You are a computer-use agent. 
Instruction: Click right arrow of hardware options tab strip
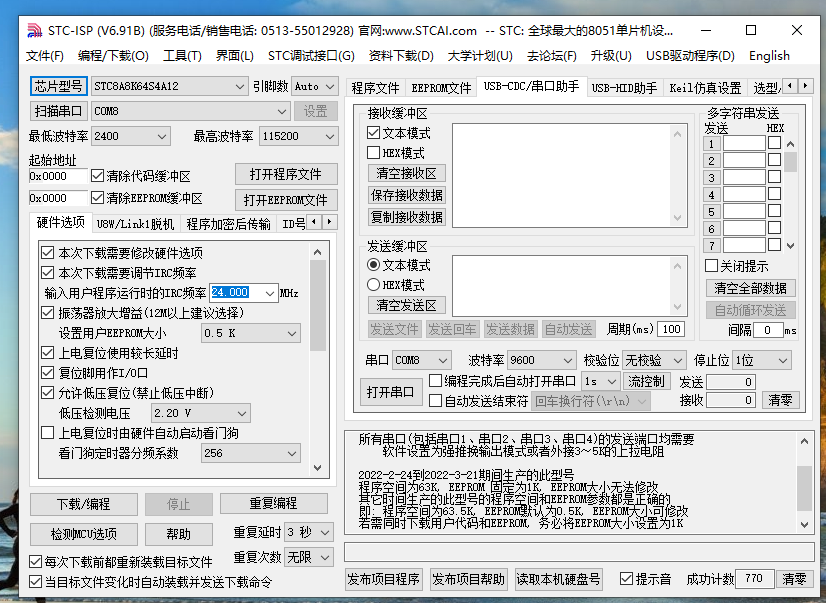point(330,222)
